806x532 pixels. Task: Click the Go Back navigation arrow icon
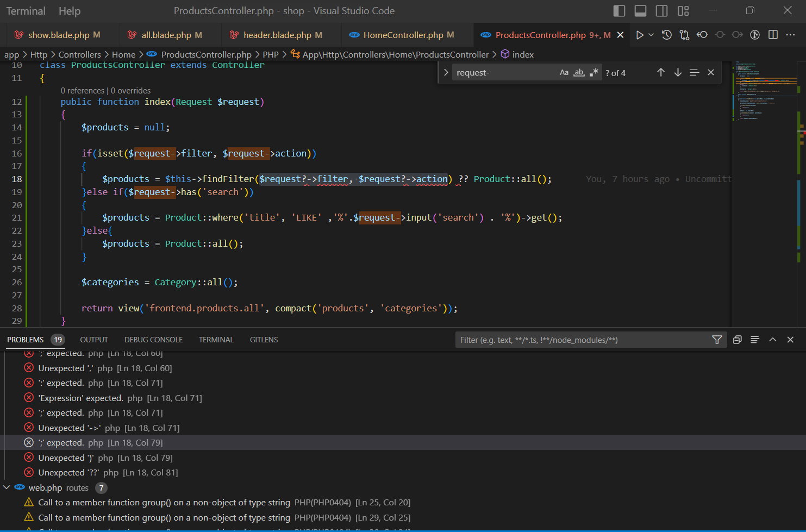point(702,34)
